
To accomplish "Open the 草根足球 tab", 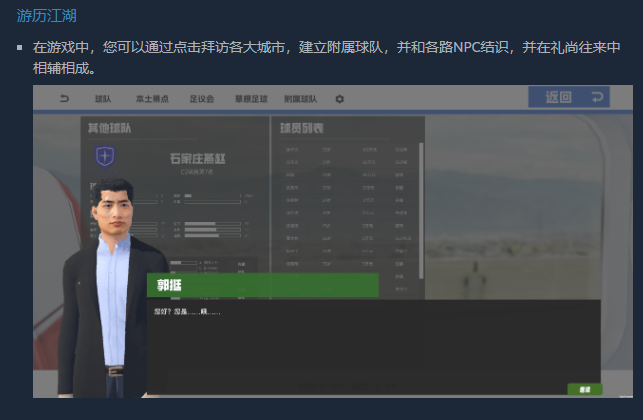I will click(251, 99).
